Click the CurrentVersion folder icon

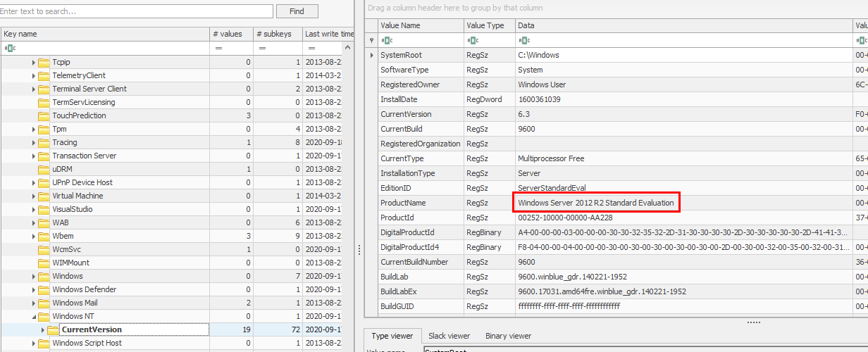click(x=53, y=329)
